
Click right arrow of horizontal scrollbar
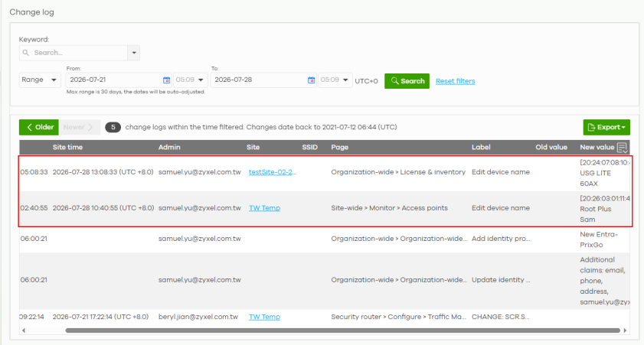625,330
